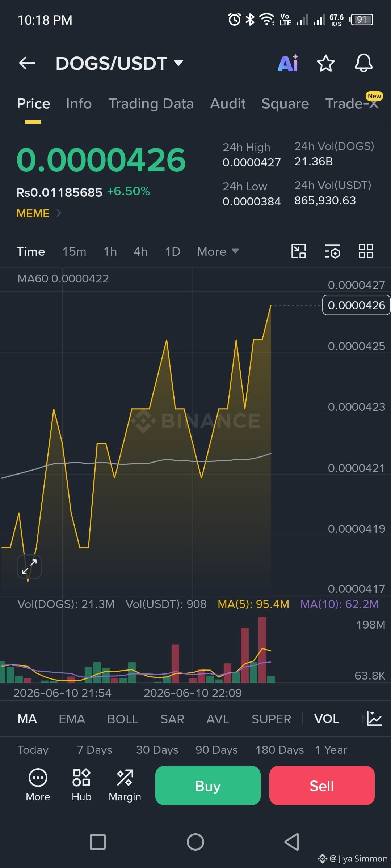Toggle the SUPER indicator
The height and width of the screenshot is (868, 391).
point(271,719)
